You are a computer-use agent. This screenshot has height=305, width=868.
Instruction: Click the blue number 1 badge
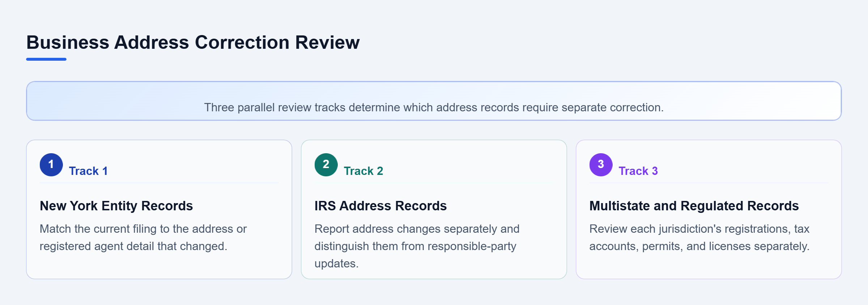(51, 165)
